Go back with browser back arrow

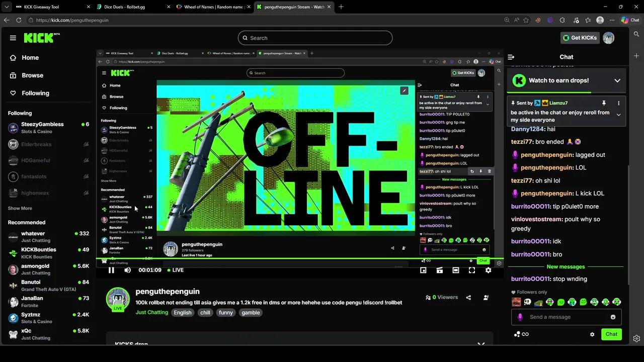(7, 20)
